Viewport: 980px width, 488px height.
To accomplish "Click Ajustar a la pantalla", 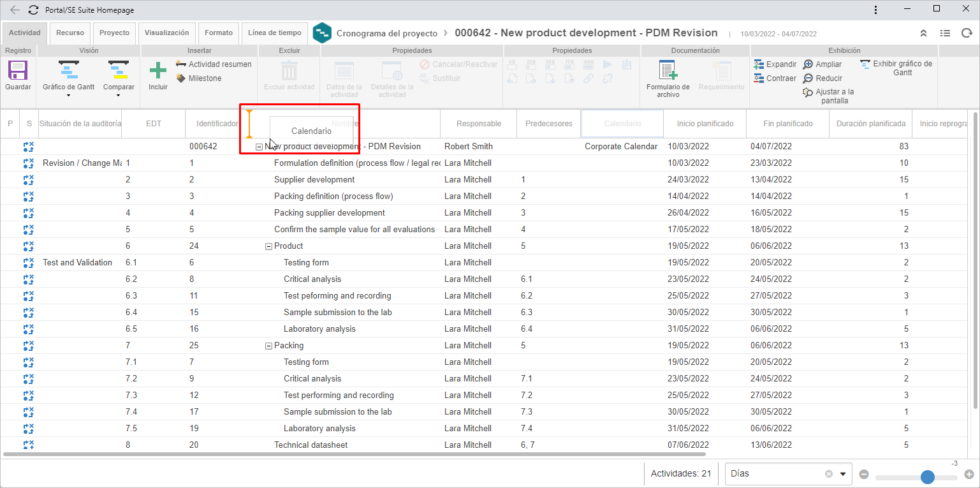I will click(829, 96).
